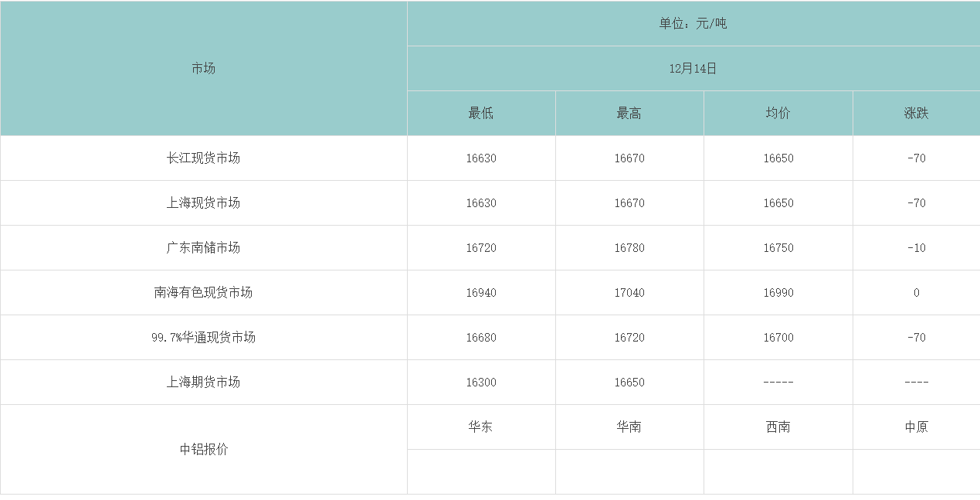This screenshot has height=500, width=980.
Task: Select the 单位：元/吨 header
Action: coord(693,23)
